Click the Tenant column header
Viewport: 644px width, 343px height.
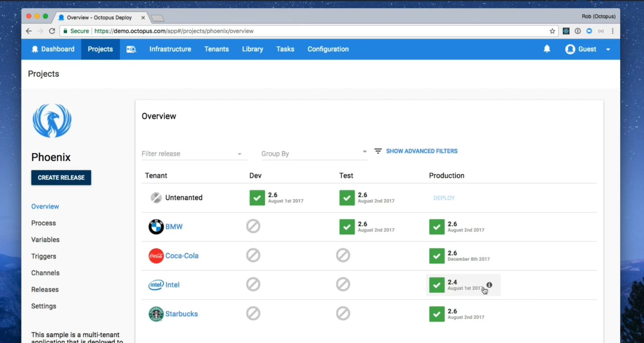[x=156, y=175]
